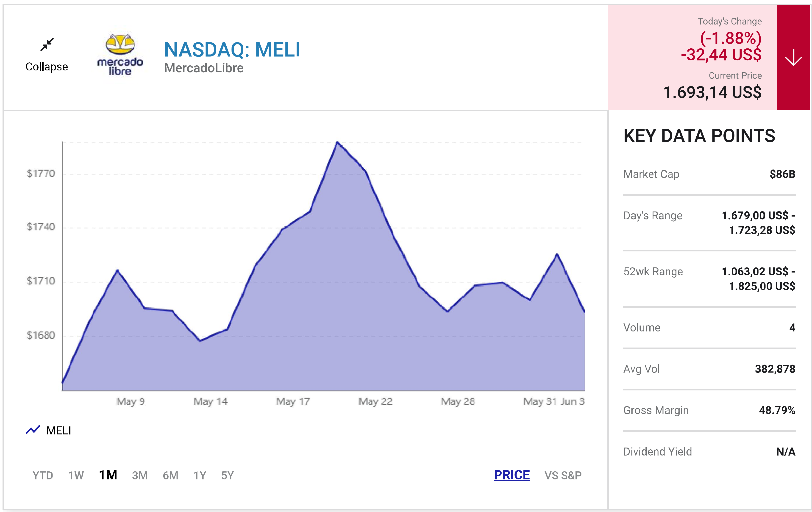Select the 1W time range
This screenshot has width=812, height=512.
tap(76, 475)
